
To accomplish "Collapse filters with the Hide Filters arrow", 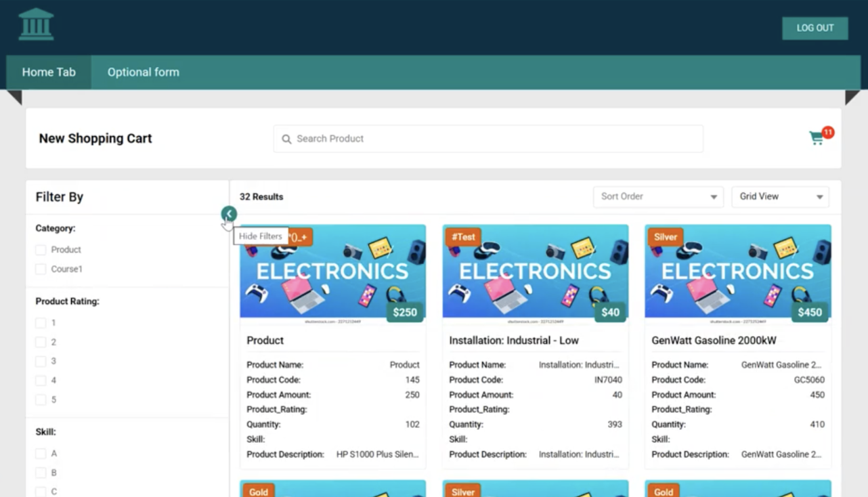I will (x=229, y=214).
